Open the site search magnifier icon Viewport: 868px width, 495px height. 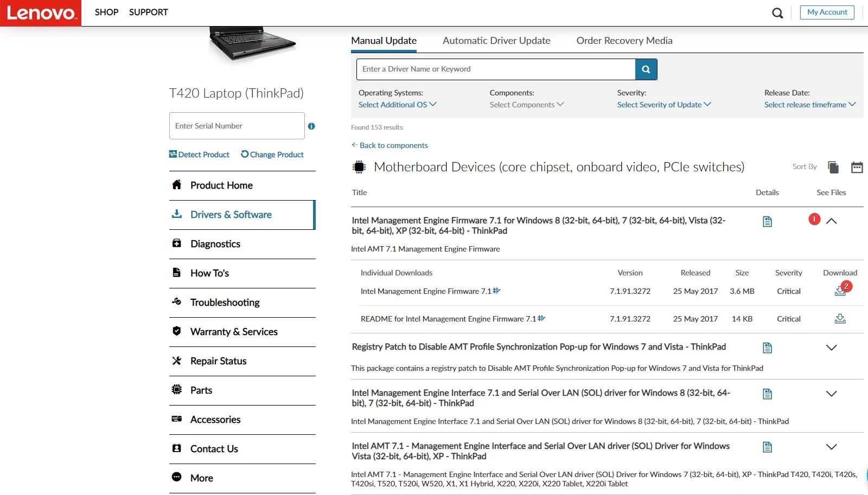click(x=777, y=13)
